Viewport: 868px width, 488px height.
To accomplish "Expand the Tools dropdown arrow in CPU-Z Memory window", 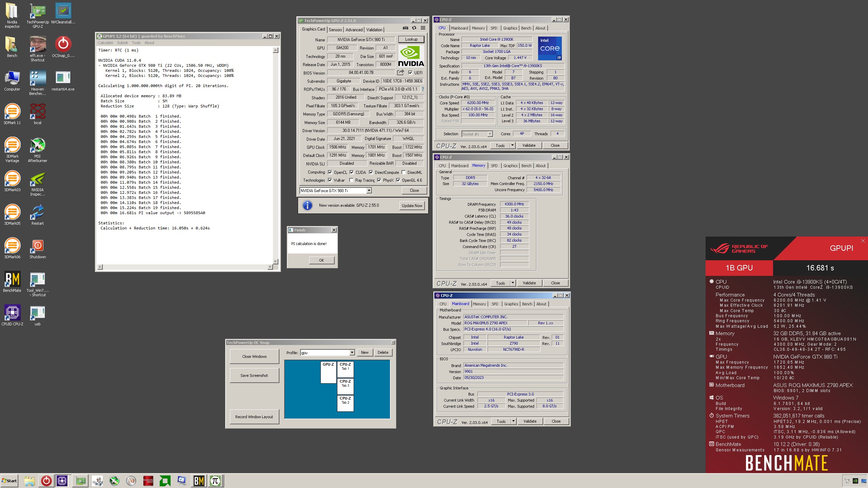I will click(512, 283).
